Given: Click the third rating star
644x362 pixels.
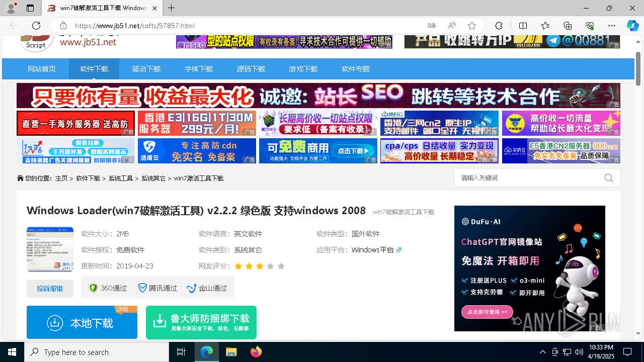Looking at the screenshot, I should coord(260,266).
